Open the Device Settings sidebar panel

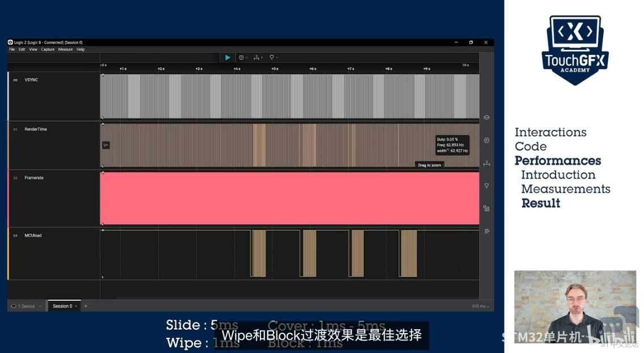pos(486,117)
